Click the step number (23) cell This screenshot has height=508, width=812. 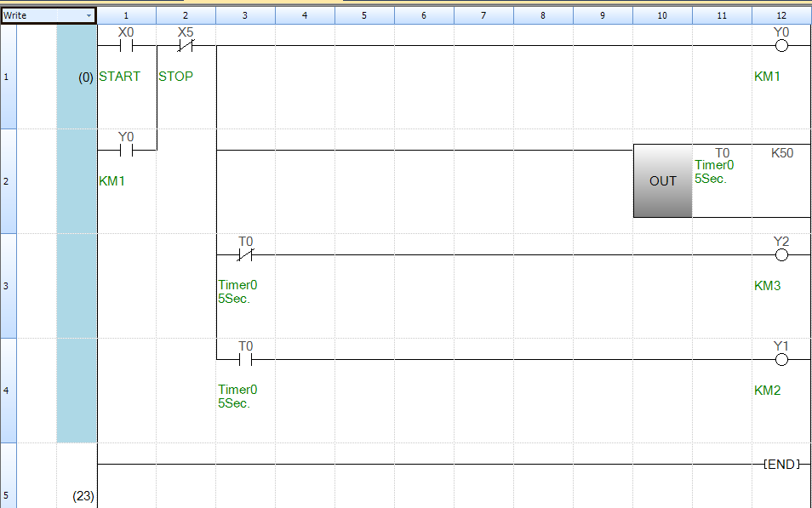click(x=83, y=496)
